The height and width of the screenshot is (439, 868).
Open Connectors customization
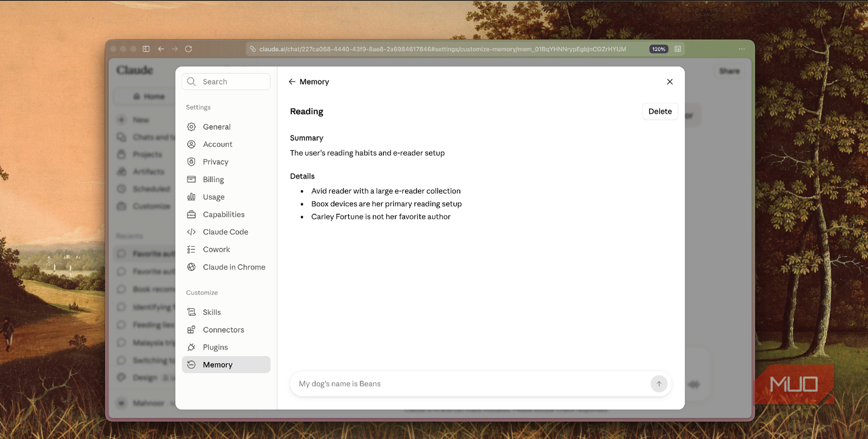click(226, 330)
